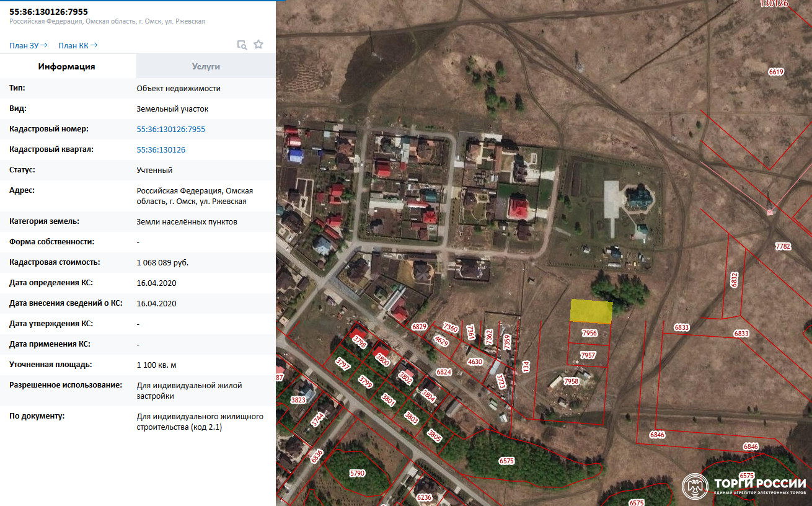812x506 pixels.
Task: Add parcel to favorites with star icon
Action: pos(258,45)
